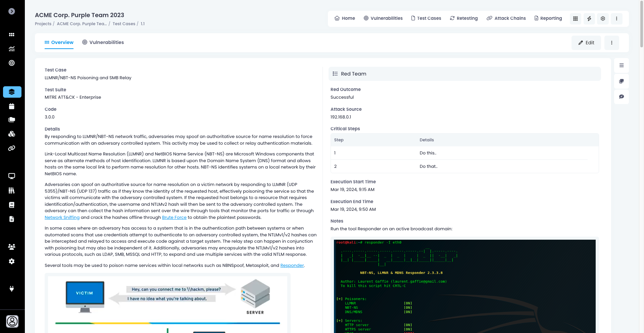Viewport: 644px width, 333px height.
Task: Open the three-dot menu in top navigation
Action: (616, 19)
